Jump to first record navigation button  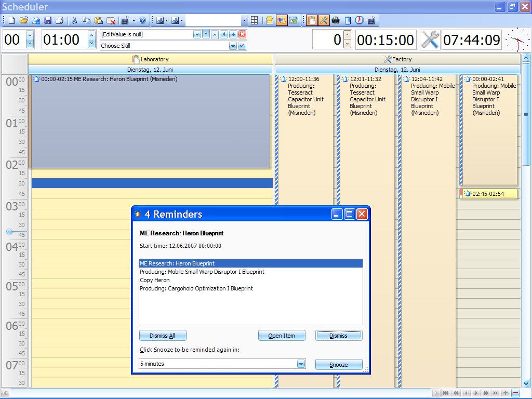click(x=446, y=393)
